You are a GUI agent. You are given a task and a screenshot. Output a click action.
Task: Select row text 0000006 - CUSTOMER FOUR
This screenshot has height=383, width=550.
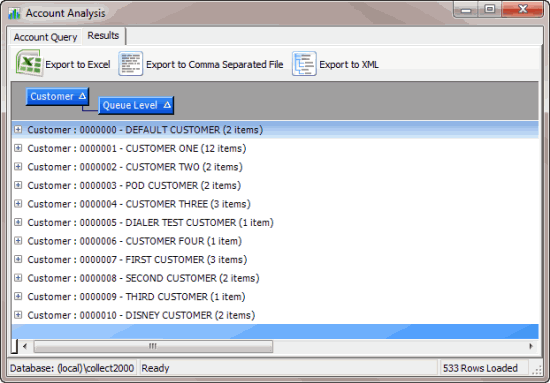pyautogui.click(x=142, y=241)
